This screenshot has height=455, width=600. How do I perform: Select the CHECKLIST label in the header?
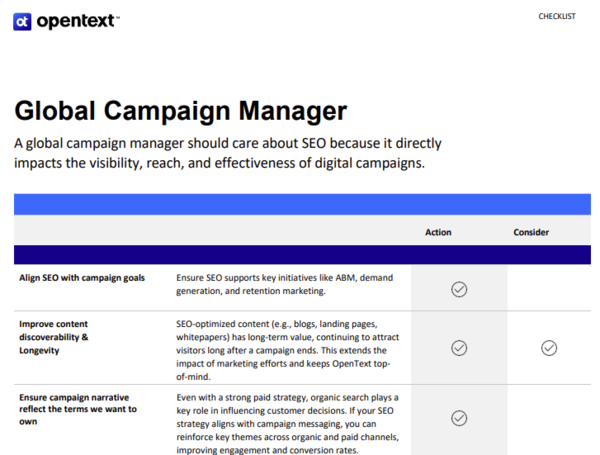tap(556, 17)
